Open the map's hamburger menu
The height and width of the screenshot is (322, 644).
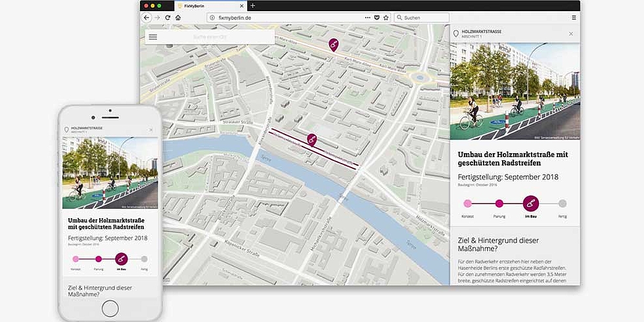[152, 37]
